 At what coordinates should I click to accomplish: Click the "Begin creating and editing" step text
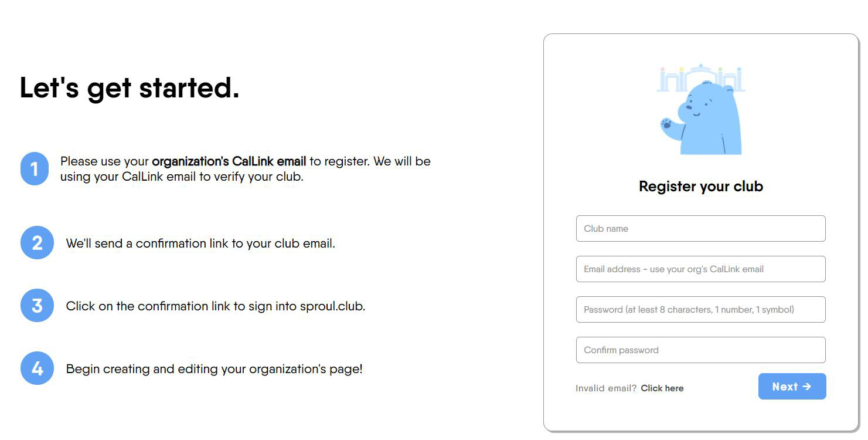(x=215, y=369)
